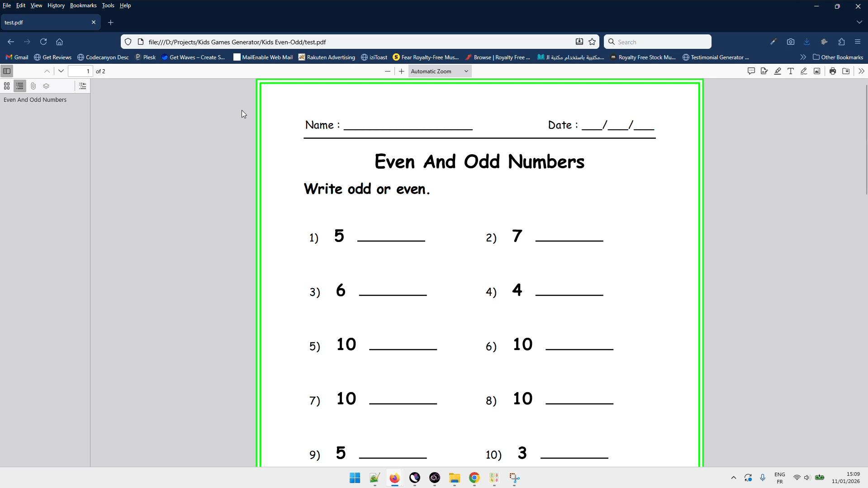868x488 pixels.
Task: Save the PDF with the download icon
Action: point(846,71)
